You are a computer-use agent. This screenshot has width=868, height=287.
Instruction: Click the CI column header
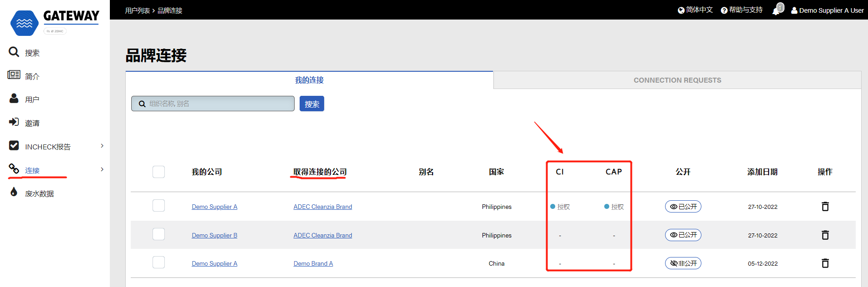tap(560, 172)
